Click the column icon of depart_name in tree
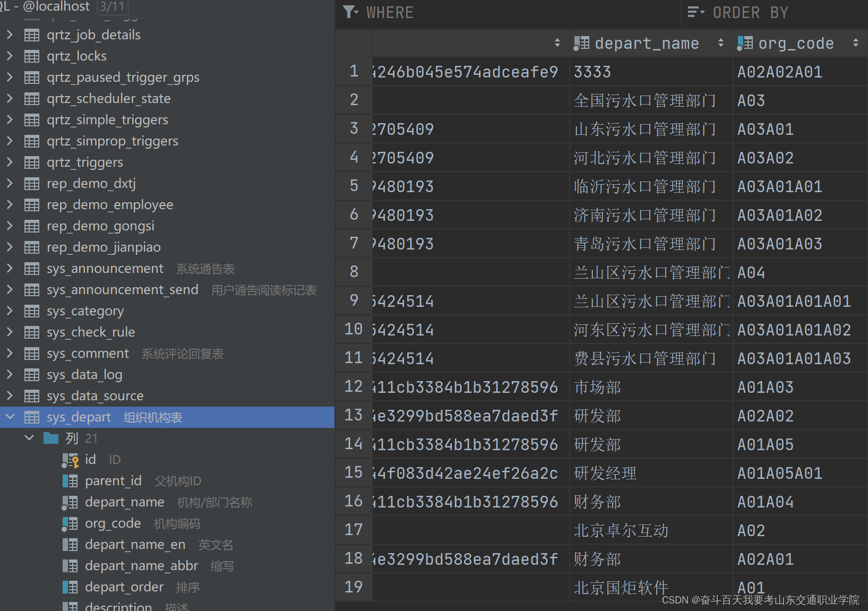The height and width of the screenshot is (611, 868). click(70, 502)
